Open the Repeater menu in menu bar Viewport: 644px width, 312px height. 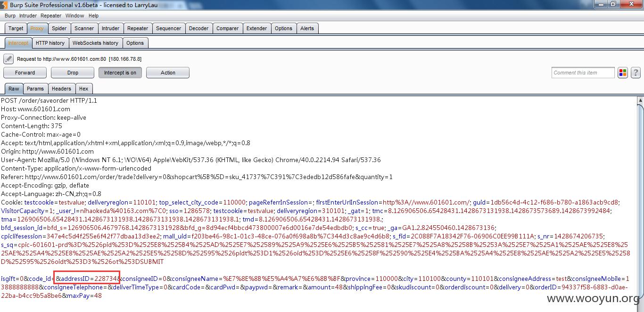point(51,16)
